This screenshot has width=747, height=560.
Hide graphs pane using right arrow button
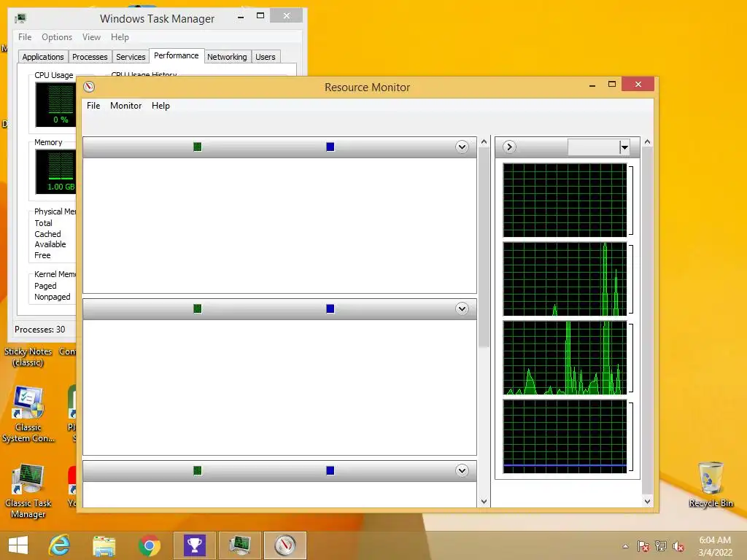(x=509, y=147)
